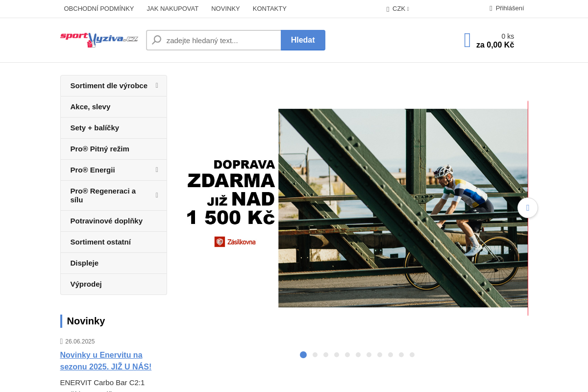Click the sportvyziva.cz logo
This screenshot has height=392, width=588.
[99, 40]
